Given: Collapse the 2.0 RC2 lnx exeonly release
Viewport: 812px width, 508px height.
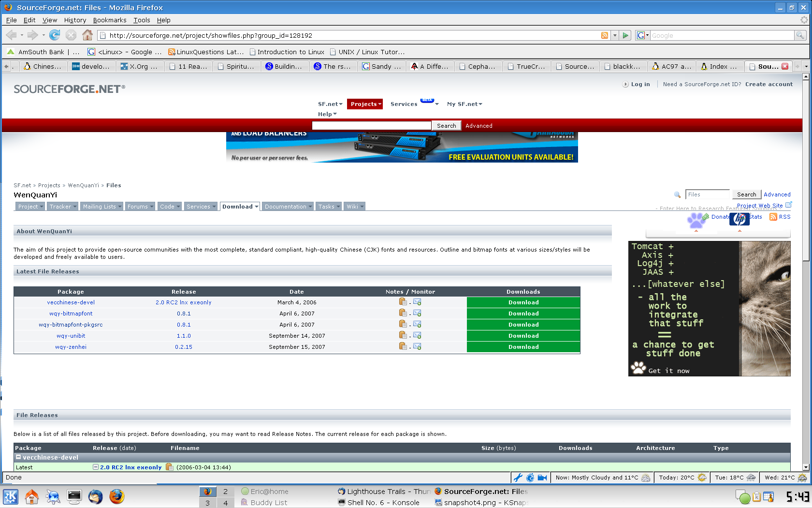Looking at the screenshot, I should 96,467.
